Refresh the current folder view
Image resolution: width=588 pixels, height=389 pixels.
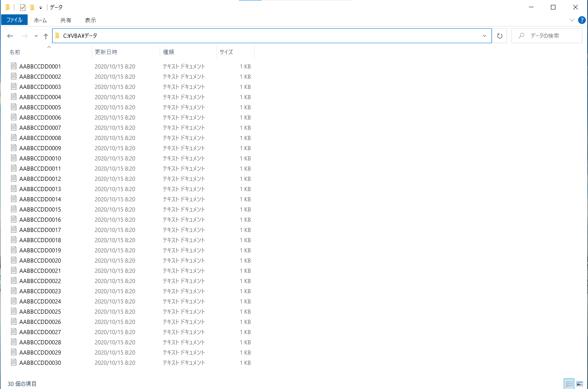click(499, 36)
